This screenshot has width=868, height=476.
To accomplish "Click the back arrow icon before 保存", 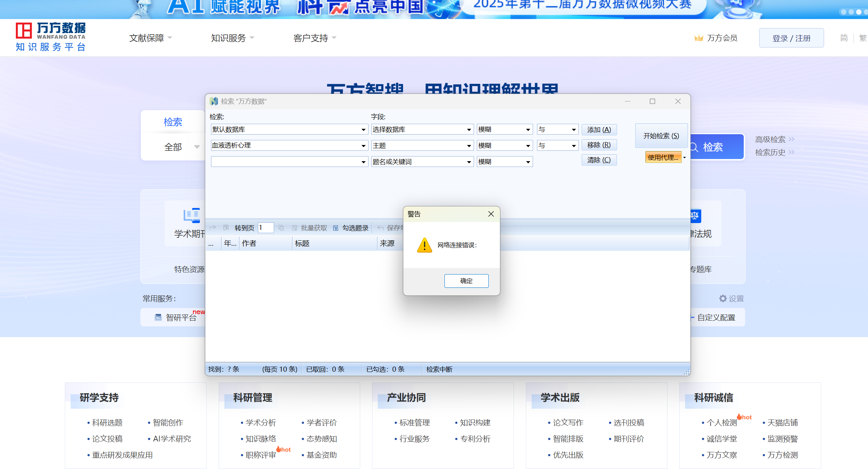I will (x=380, y=228).
